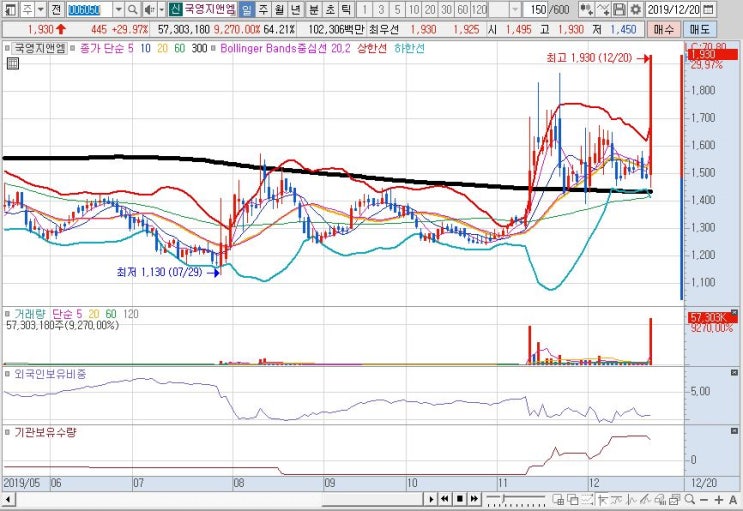Image resolution: width=743 pixels, height=511 pixels.
Task: Click the 매도 sell button
Action: tap(699, 29)
